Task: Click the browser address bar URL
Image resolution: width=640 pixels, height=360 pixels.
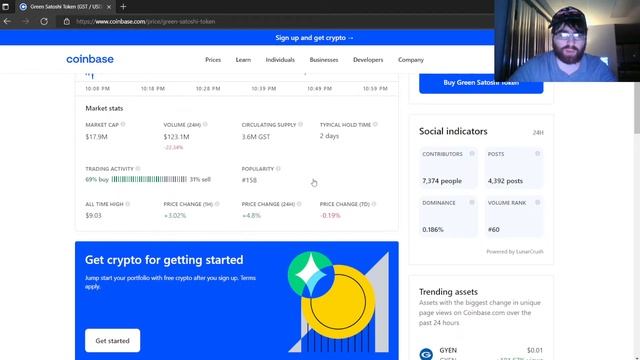Action: (x=146, y=21)
